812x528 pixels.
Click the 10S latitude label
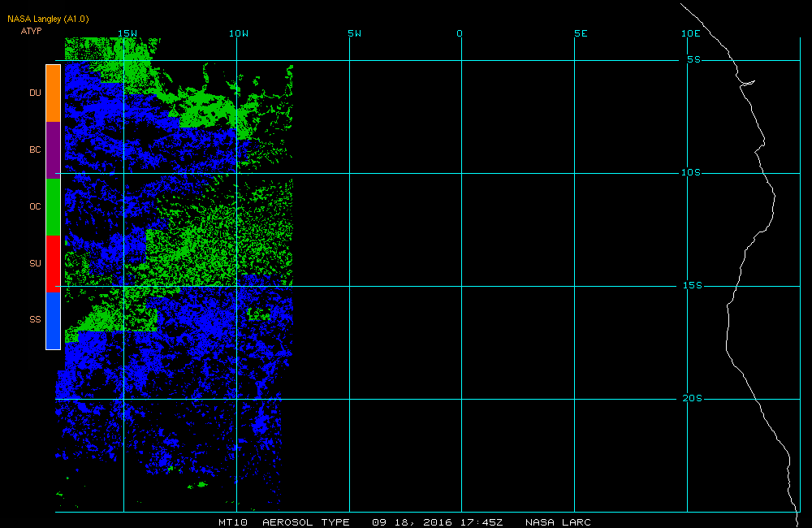(691, 172)
